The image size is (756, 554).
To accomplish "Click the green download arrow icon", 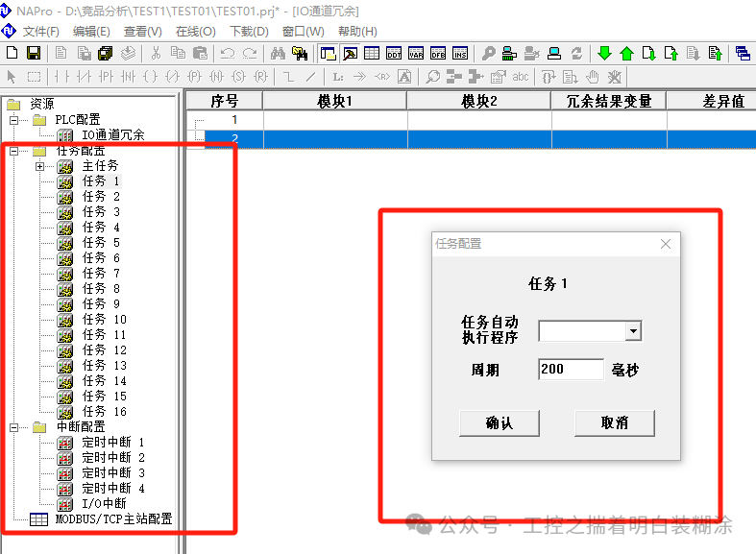I will (604, 53).
